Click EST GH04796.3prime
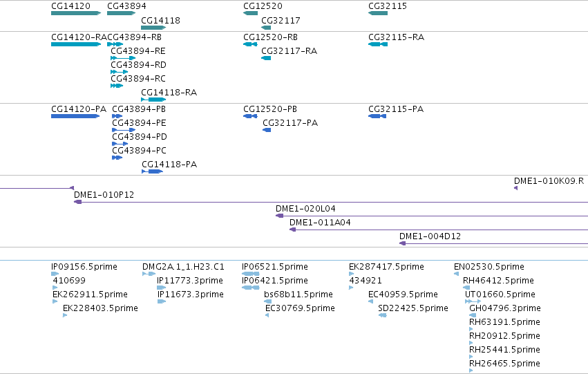The height and width of the screenshot is (374, 588). pyautogui.click(x=473, y=315)
